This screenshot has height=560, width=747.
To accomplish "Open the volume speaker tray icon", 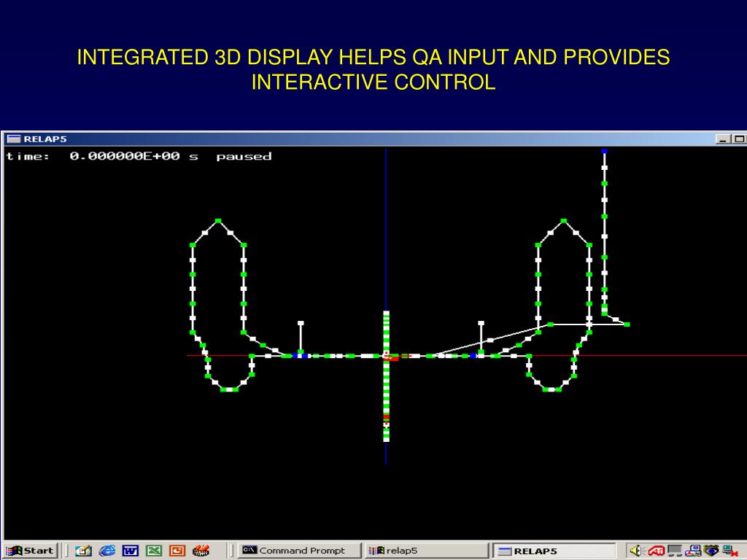I will [x=637, y=551].
